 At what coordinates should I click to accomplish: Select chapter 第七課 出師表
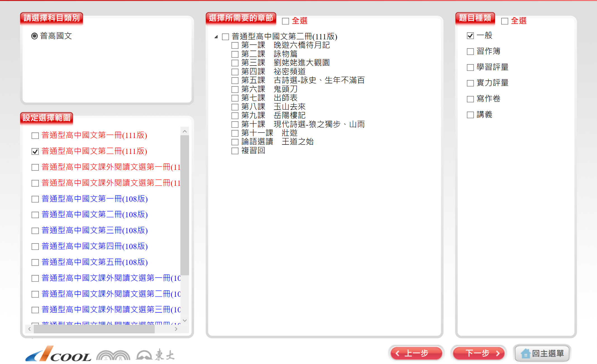coord(235,98)
